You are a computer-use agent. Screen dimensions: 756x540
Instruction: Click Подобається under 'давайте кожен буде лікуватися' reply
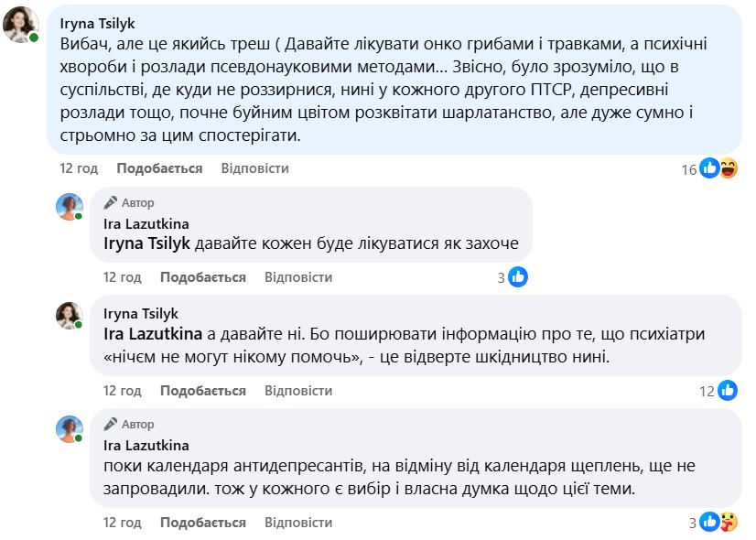[x=203, y=277]
